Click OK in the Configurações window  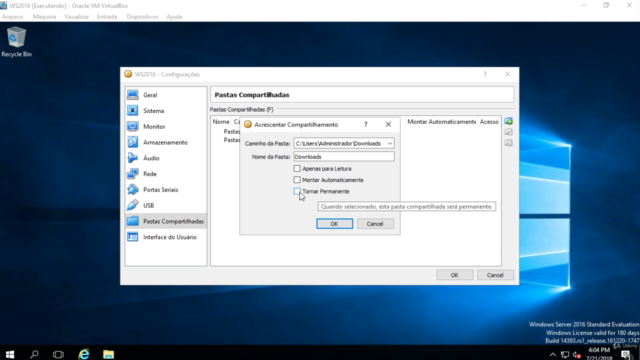coord(455,275)
